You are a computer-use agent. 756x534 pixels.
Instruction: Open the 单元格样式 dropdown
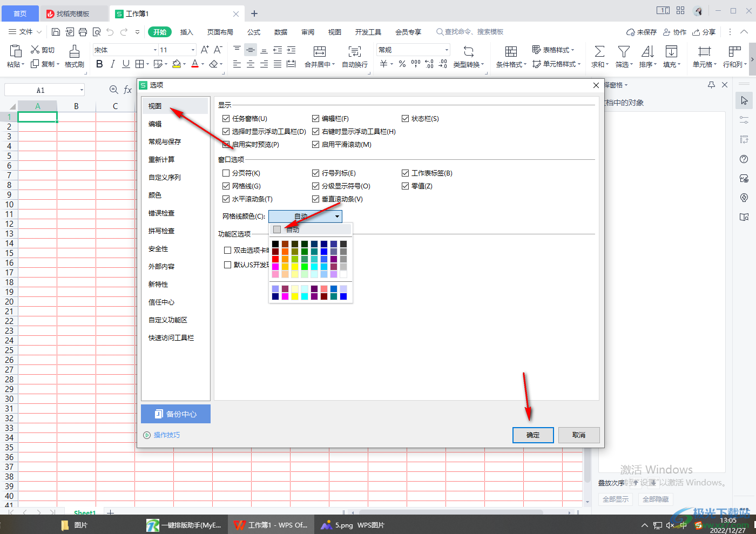[556, 64]
